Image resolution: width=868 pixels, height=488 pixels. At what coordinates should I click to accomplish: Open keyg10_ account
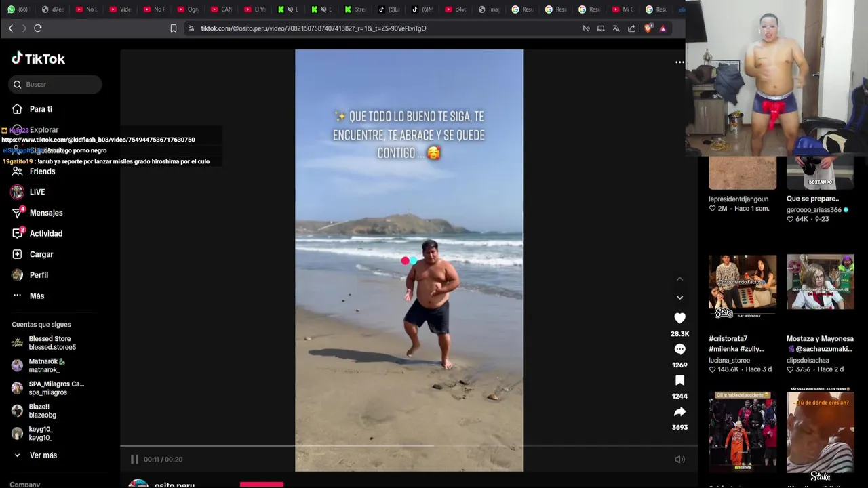point(40,434)
